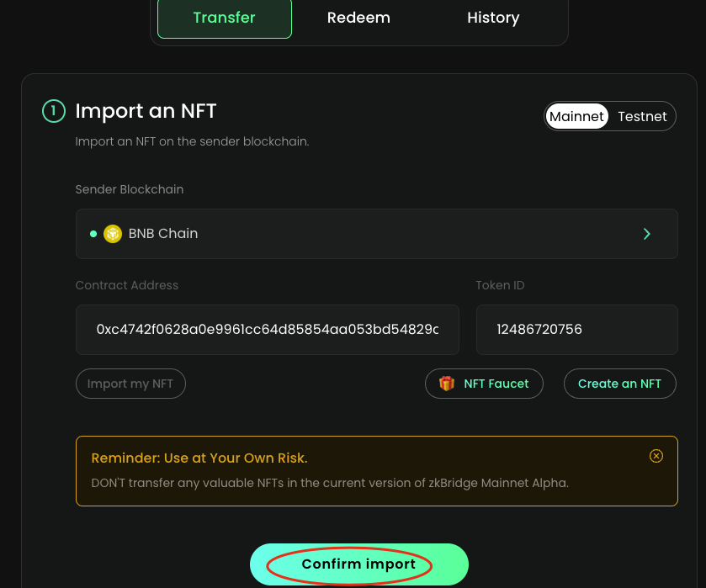This screenshot has height=588, width=706.
Task: Click the Create an NFT button
Action: tap(619, 384)
